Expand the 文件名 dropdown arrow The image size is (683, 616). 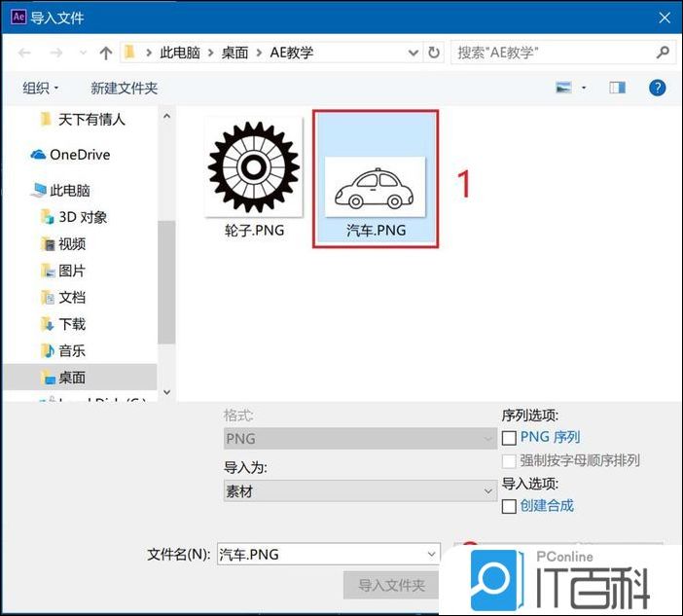[x=431, y=554]
